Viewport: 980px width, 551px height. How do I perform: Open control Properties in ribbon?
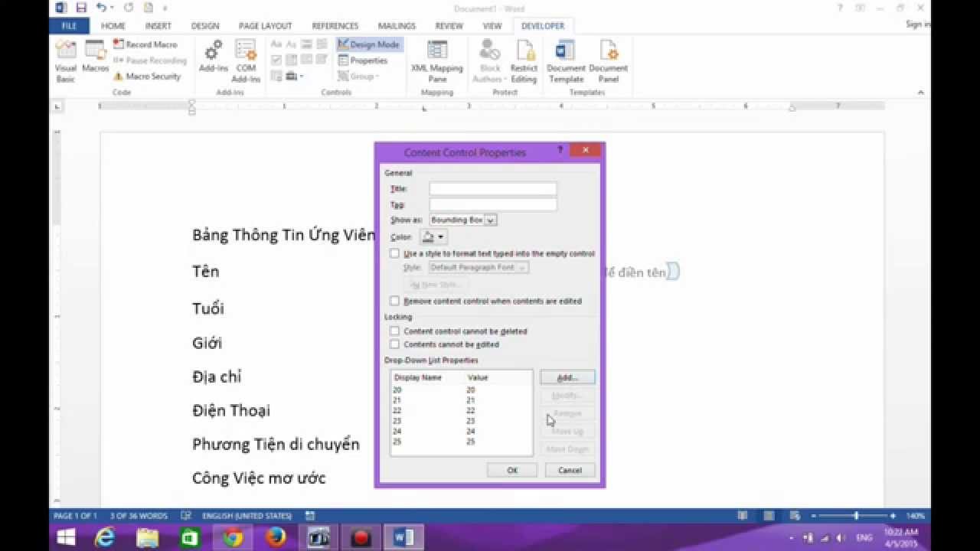[x=363, y=60]
